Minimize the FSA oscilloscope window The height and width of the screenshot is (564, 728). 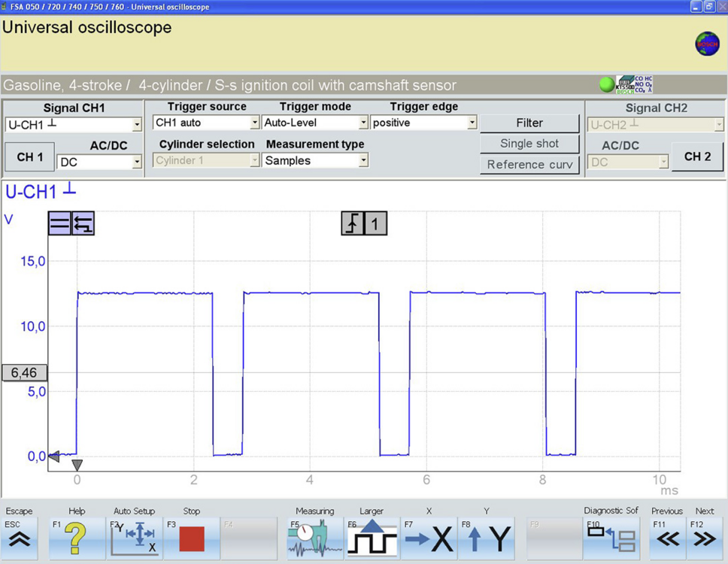coord(696,7)
